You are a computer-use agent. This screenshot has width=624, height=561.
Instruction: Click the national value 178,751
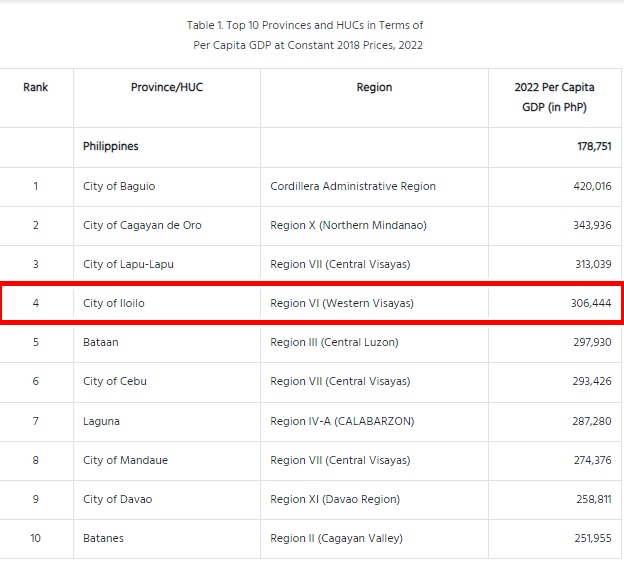(x=594, y=146)
